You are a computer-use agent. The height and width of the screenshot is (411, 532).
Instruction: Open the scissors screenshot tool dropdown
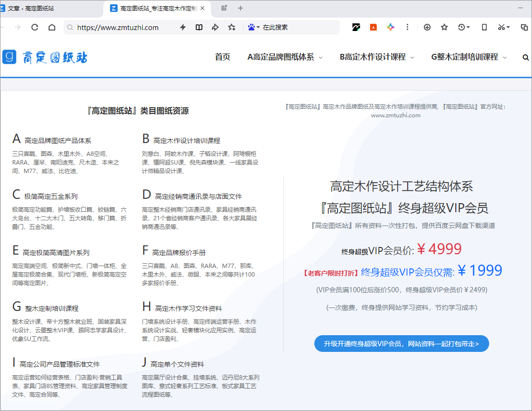click(x=504, y=27)
